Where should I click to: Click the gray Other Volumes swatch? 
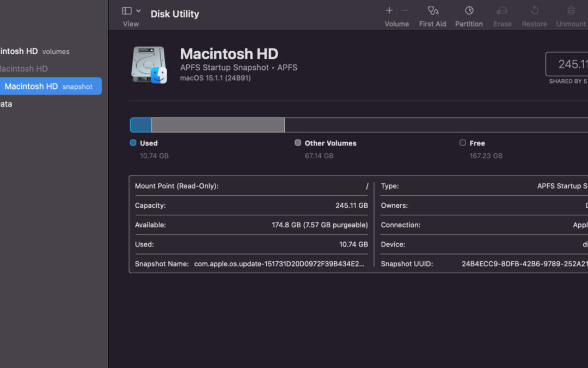[x=298, y=143]
